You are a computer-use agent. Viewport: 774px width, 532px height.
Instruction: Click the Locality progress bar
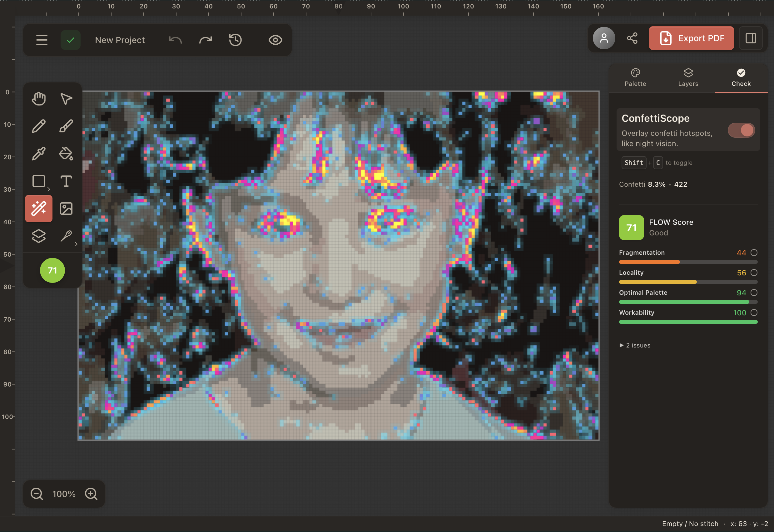coord(688,282)
